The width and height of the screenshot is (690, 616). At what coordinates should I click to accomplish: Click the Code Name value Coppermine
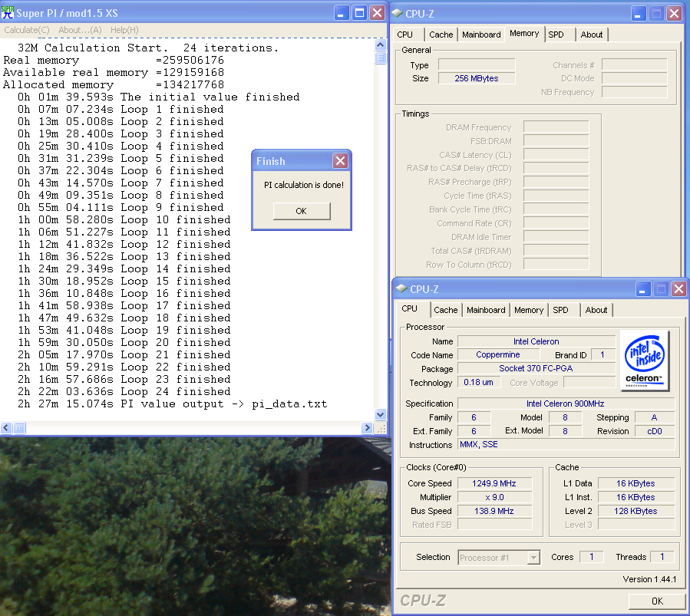498,354
